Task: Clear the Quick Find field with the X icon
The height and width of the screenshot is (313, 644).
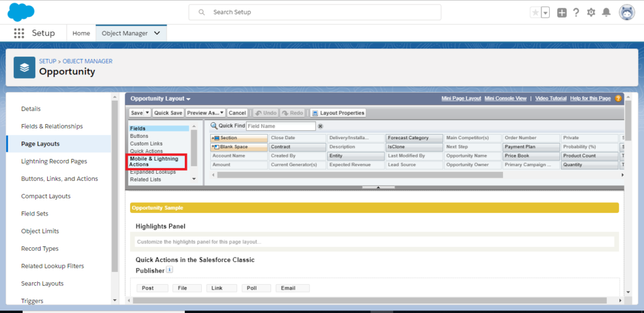Action: coord(320,126)
